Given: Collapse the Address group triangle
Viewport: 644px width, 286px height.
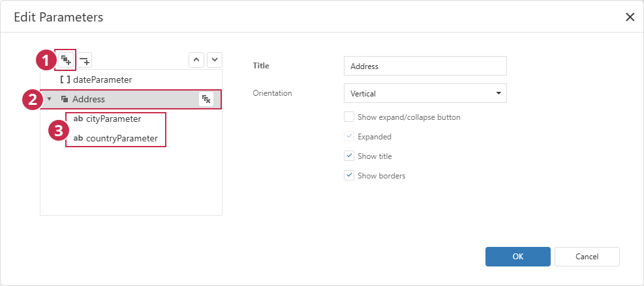Looking at the screenshot, I should [50, 99].
